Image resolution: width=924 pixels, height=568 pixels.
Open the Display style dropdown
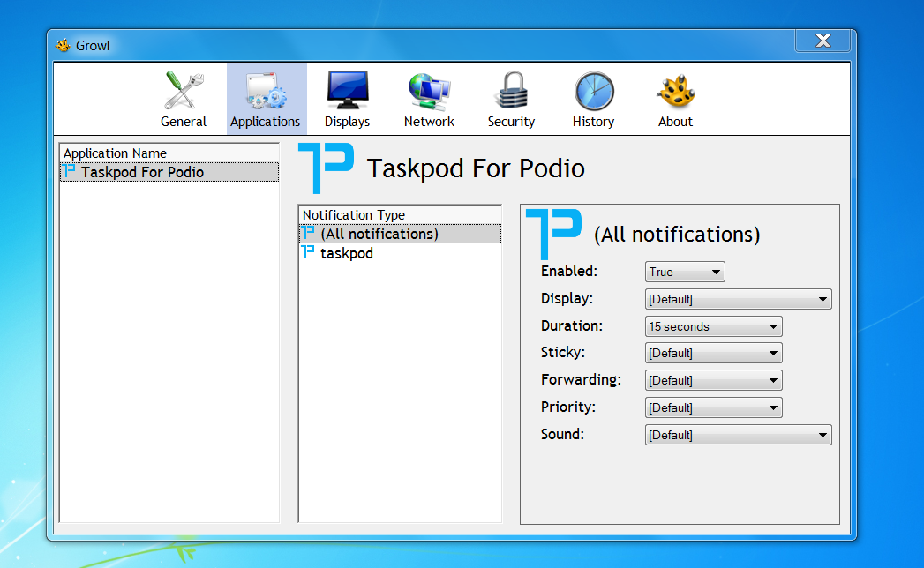point(738,298)
